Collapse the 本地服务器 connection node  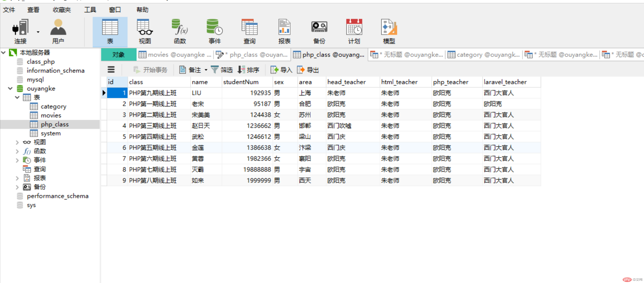(x=4, y=52)
